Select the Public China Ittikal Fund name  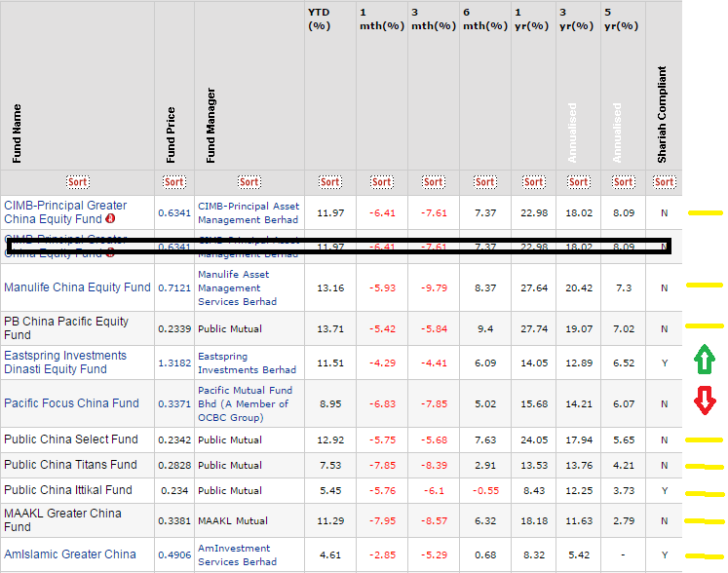(x=68, y=490)
